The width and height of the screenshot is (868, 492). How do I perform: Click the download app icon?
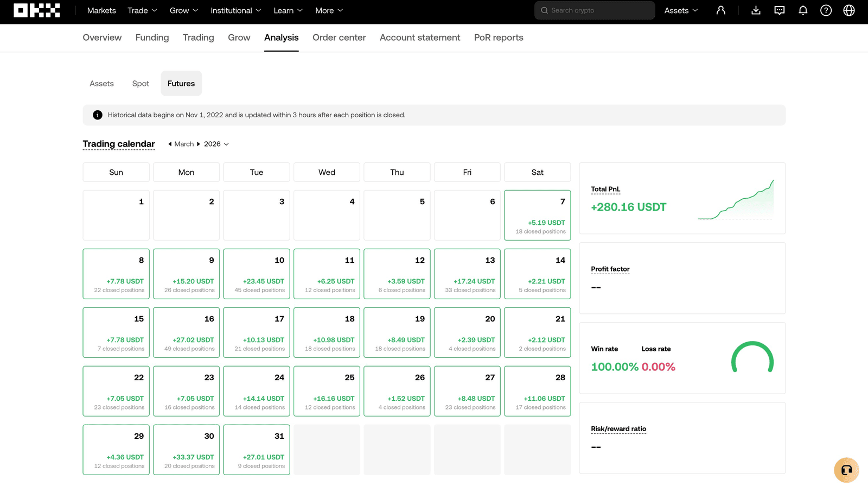coord(756,10)
